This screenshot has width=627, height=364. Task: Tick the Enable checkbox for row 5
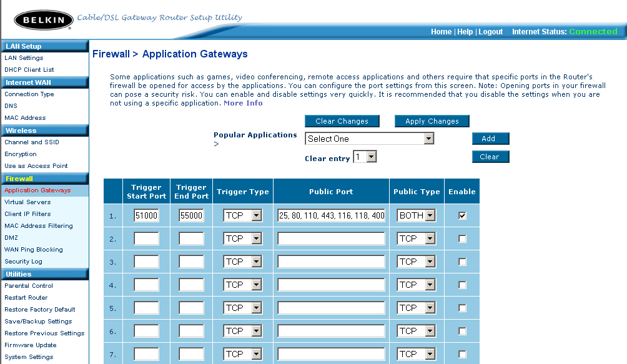click(x=462, y=308)
